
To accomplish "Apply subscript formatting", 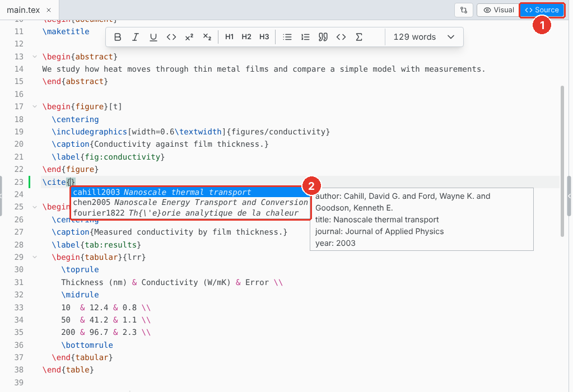I will (x=207, y=37).
